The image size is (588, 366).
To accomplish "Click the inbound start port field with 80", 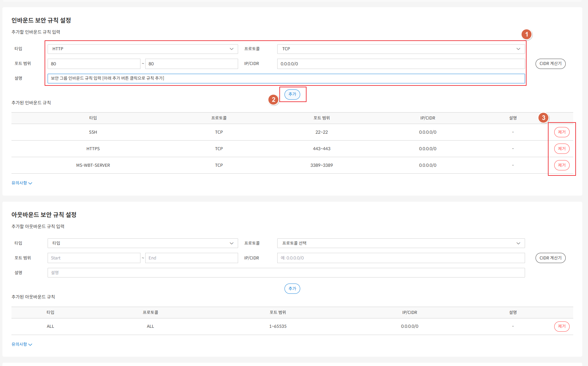I will coord(94,64).
